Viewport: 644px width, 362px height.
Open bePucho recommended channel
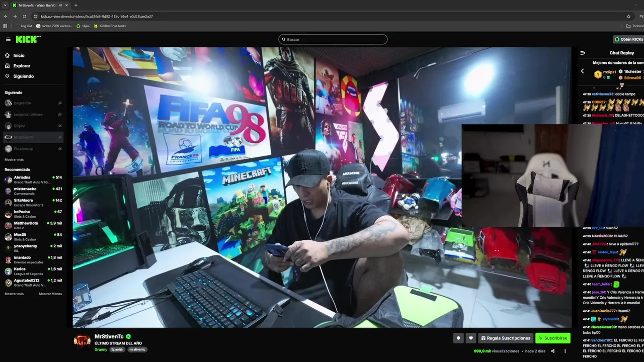tap(33, 214)
